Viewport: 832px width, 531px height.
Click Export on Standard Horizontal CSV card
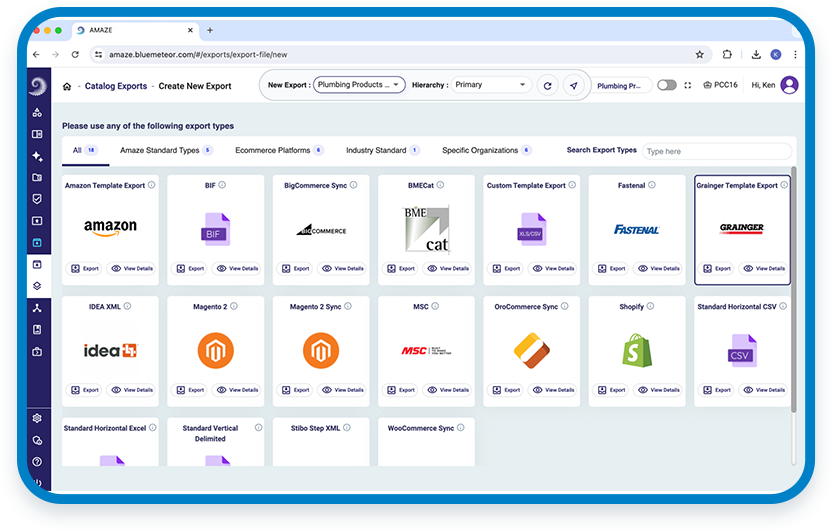click(x=717, y=390)
